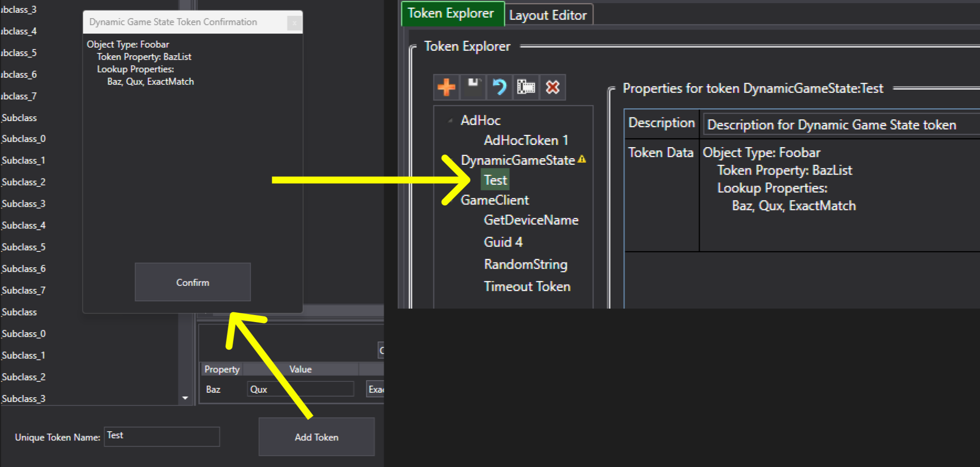
Task: Click the blue undo arrow icon
Action: tap(500, 87)
